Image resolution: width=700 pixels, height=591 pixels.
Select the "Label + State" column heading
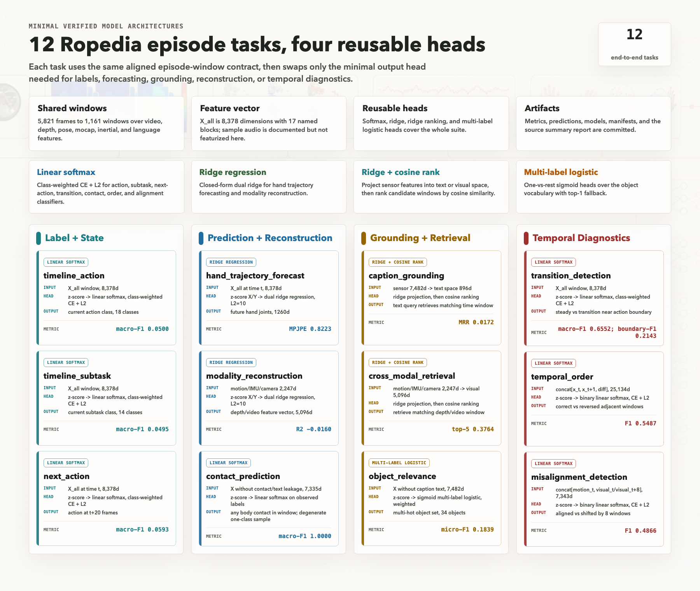coord(74,238)
